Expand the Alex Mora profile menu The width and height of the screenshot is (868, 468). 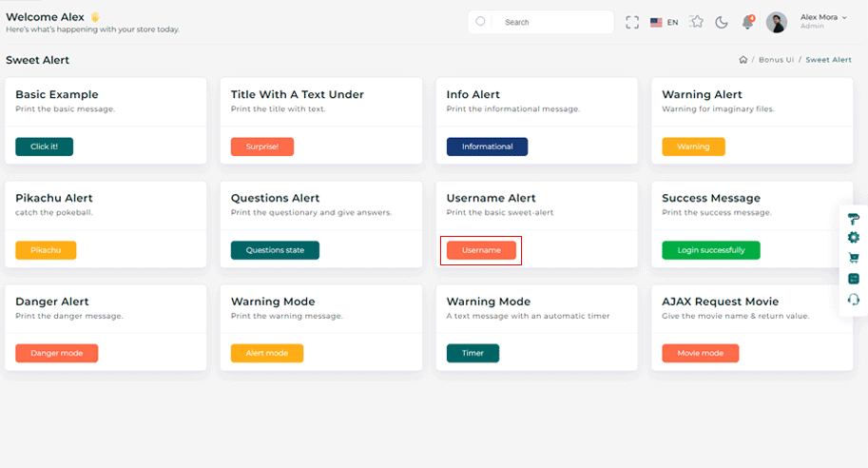point(822,21)
